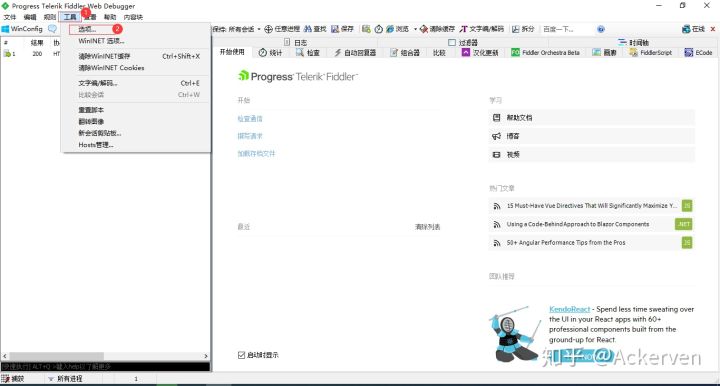This screenshot has width=720, height=386.
Task: Click Inspect Traffic (检查通信) link
Action: (250, 118)
